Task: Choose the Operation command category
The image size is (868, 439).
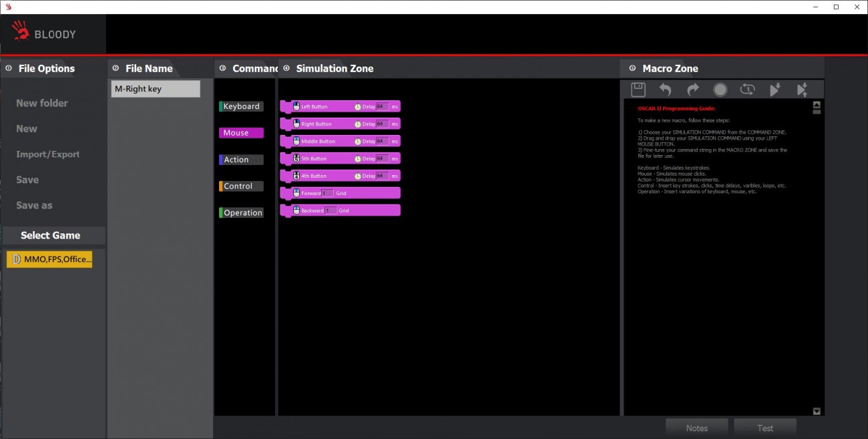Action: point(242,213)
